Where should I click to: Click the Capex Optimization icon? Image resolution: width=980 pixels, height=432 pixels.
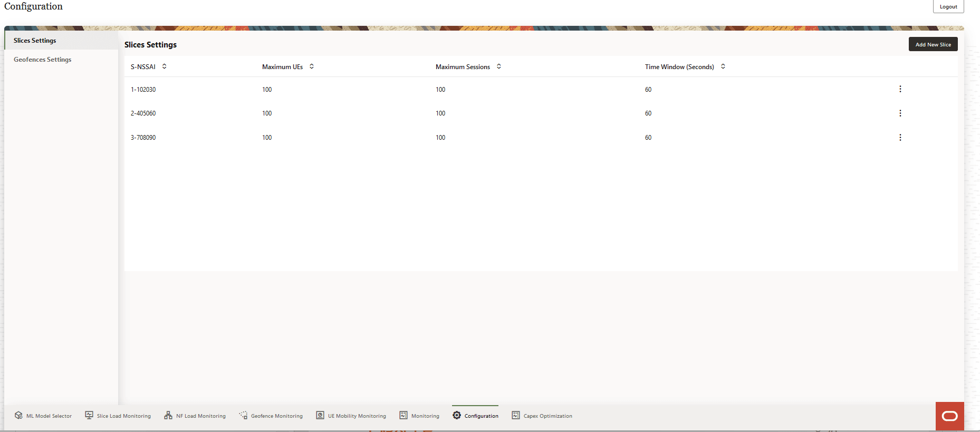tap(516, 415)
